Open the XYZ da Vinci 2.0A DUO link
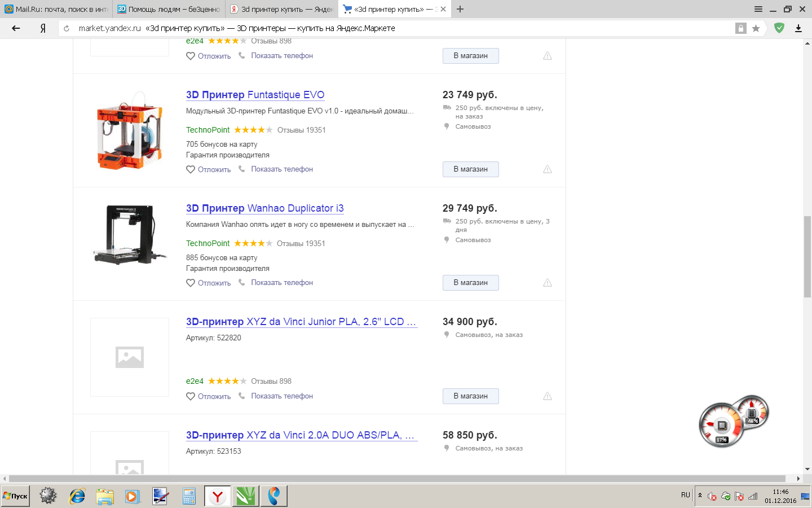This screenshot has height=508, width=812. [x=301, y=435]
